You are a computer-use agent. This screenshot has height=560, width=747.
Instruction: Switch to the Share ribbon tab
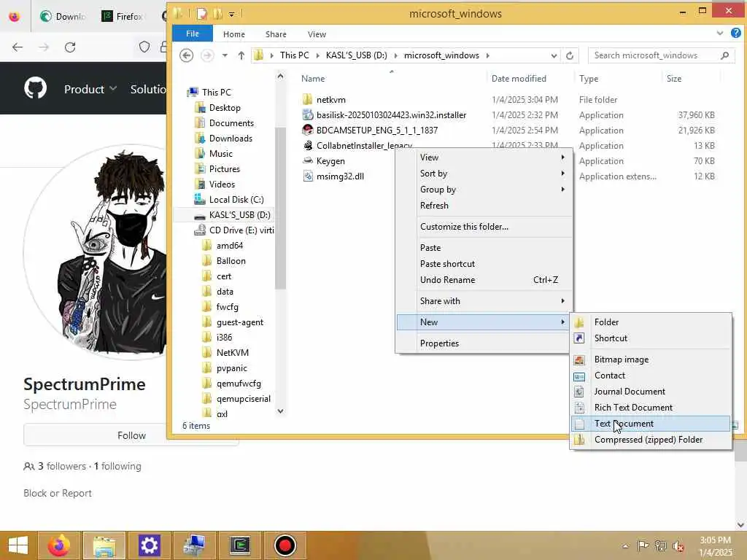[276, 34]
